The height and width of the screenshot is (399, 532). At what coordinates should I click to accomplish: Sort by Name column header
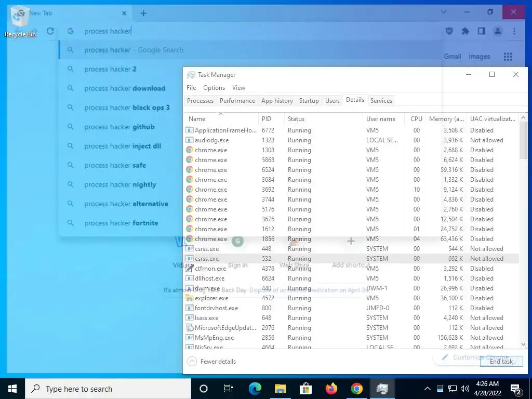[x=221, y=119]
